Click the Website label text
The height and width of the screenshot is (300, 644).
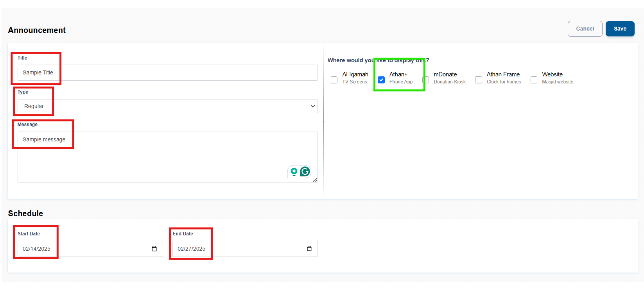[x=552, y=74]
